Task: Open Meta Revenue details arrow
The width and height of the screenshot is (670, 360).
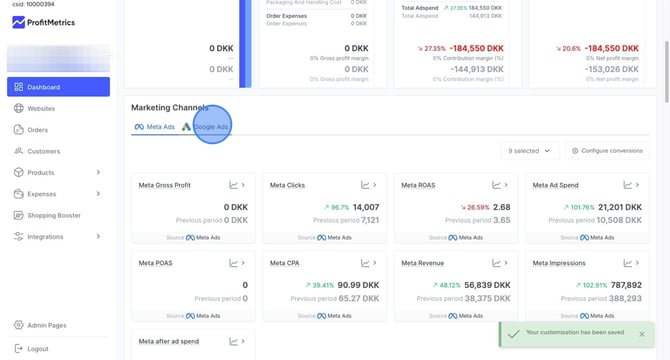Action: pos(506,263)
